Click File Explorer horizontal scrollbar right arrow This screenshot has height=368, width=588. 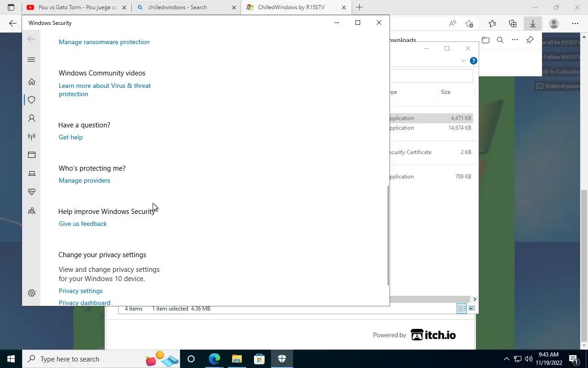(x=475, y=299)
